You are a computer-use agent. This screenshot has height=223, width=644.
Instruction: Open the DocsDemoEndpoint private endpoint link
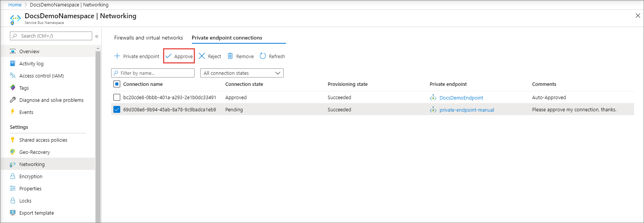point(461,98)
